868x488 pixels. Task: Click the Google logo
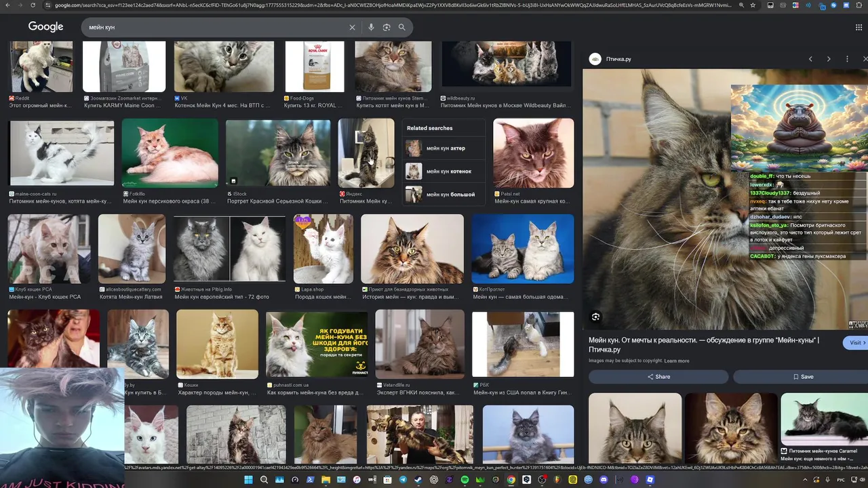(45, 27)
